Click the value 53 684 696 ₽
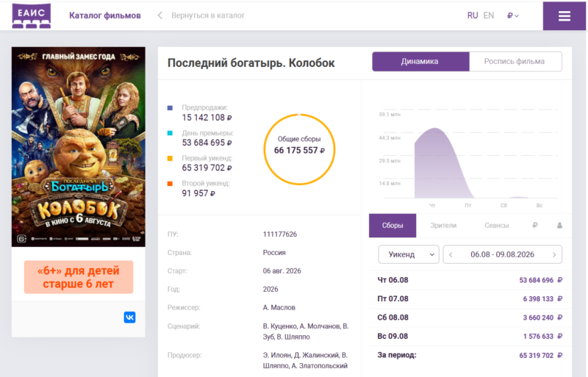Screen dimensions: 588x377 540,280
